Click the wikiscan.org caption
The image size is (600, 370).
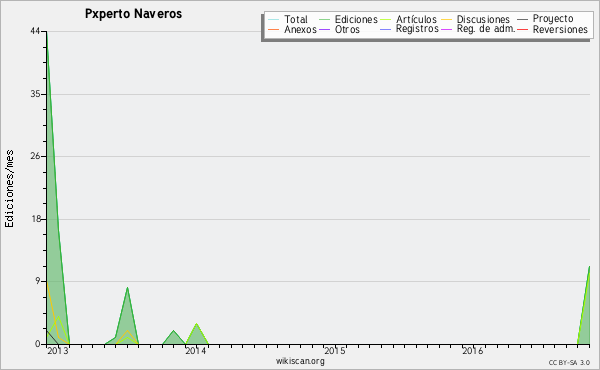click(300, 361)
